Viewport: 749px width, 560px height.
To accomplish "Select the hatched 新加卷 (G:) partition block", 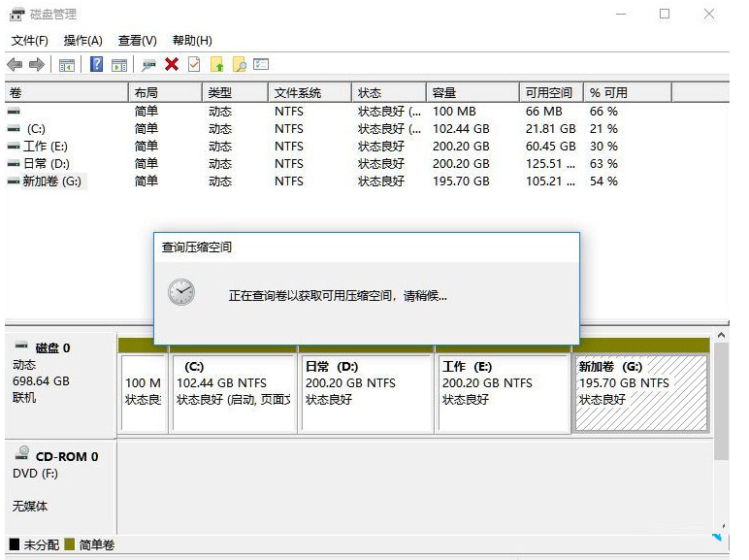I will (641, 393).
